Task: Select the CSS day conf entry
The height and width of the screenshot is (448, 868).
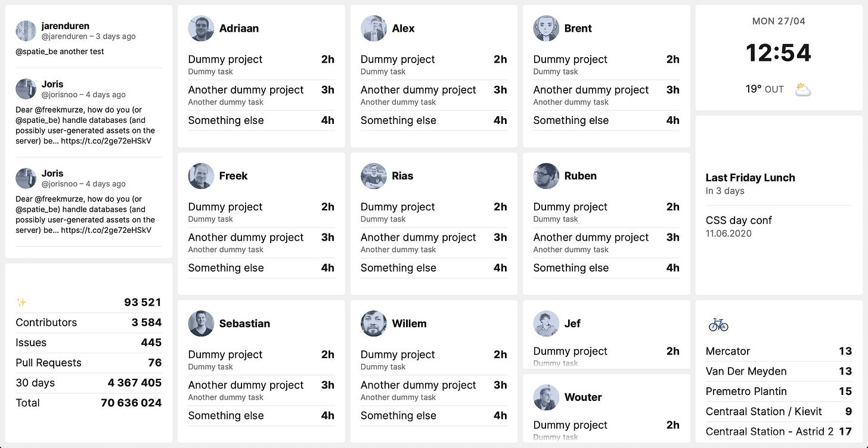Action: point(779,226)
